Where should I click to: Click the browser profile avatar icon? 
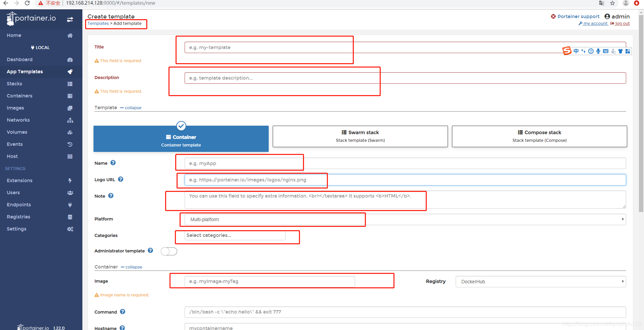point(626,3)
